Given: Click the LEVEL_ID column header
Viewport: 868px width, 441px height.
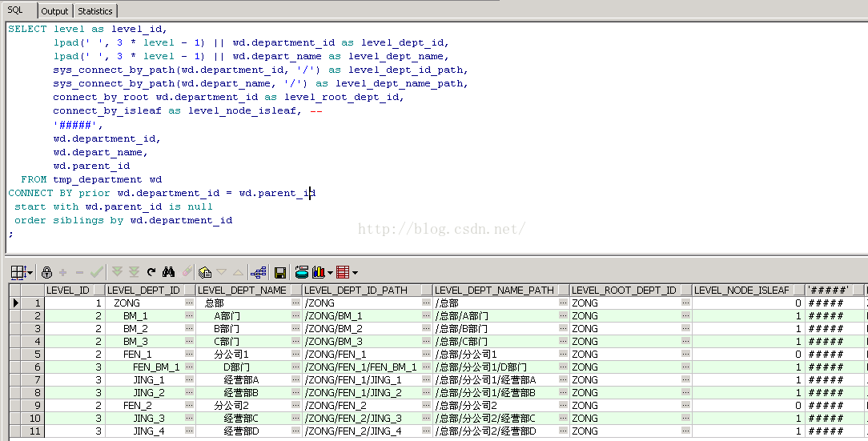Looking at the screenshot, I should click(74, 290).
